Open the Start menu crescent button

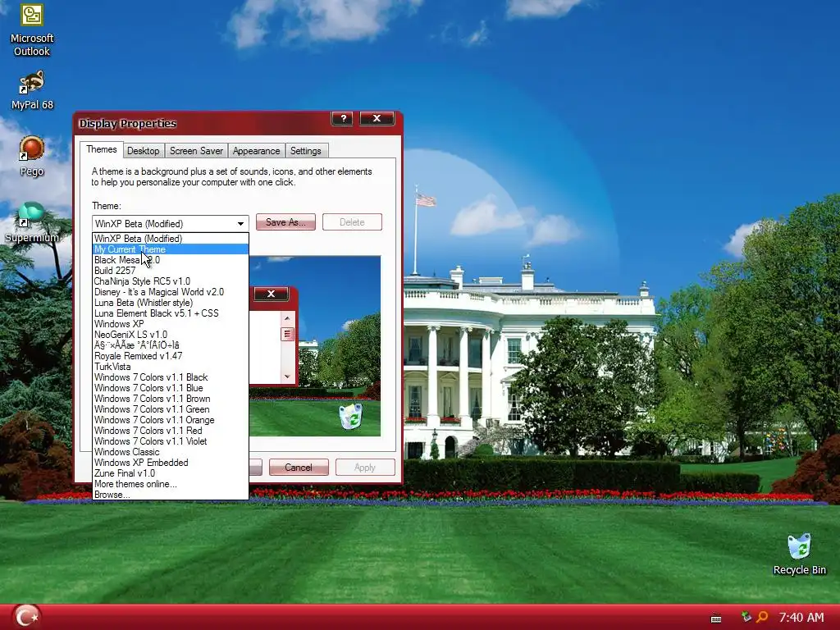(x=25, y=617)
